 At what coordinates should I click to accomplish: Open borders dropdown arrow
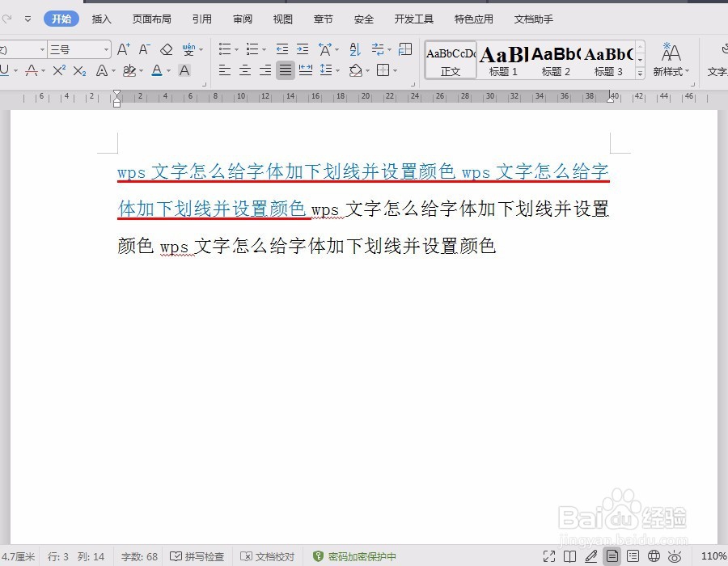coord(395,71)
